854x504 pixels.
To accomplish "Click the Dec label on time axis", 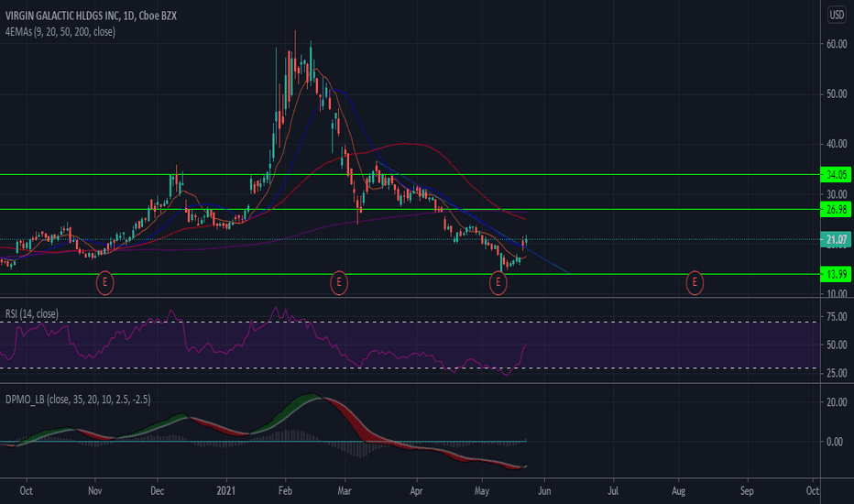I will coord(157,491).
